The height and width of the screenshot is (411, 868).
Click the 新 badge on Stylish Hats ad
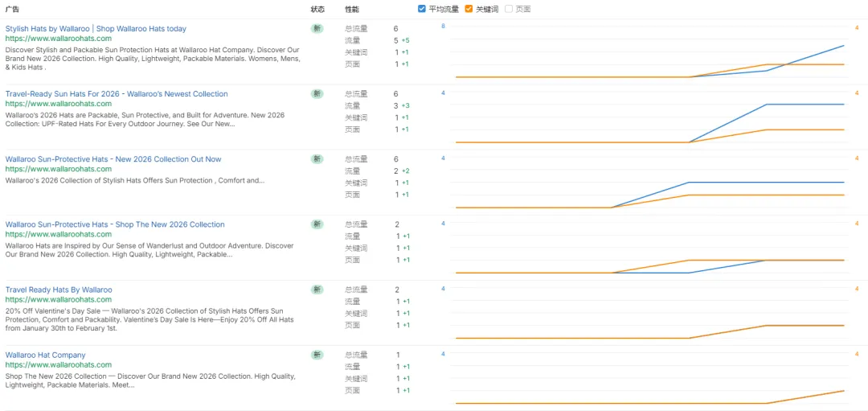point(317,28)
